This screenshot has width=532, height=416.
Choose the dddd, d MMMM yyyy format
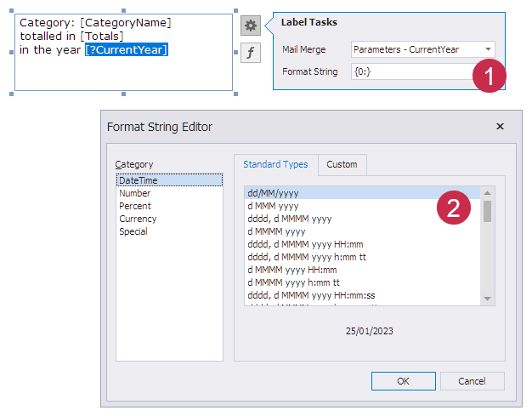coord(362,219)
